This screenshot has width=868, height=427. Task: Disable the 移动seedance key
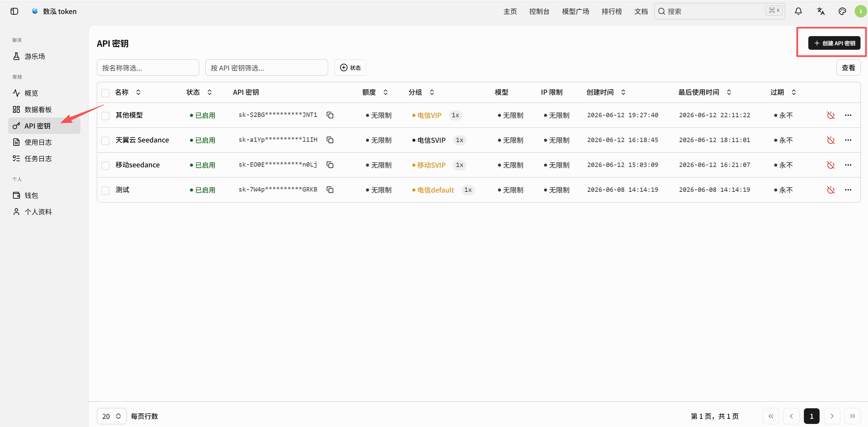(831, 165)
